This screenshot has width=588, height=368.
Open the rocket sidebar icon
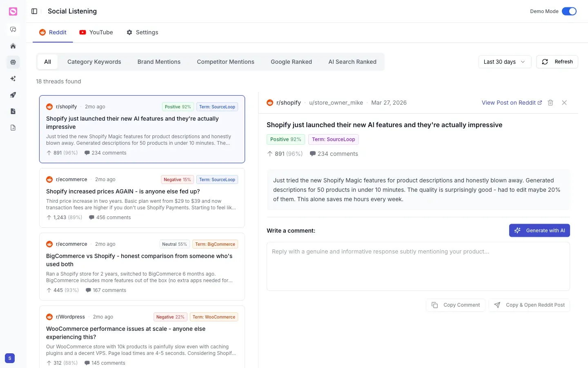(13, 95)
